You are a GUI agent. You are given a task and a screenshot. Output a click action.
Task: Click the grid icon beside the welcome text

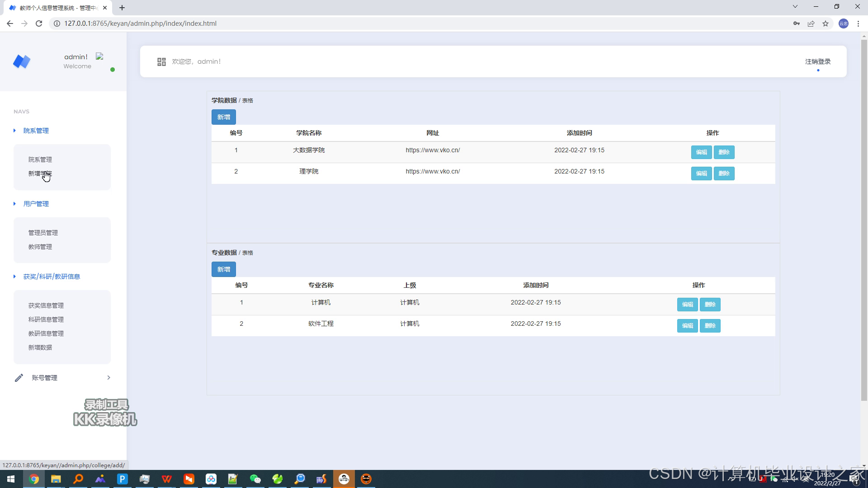tap(161, 62)
